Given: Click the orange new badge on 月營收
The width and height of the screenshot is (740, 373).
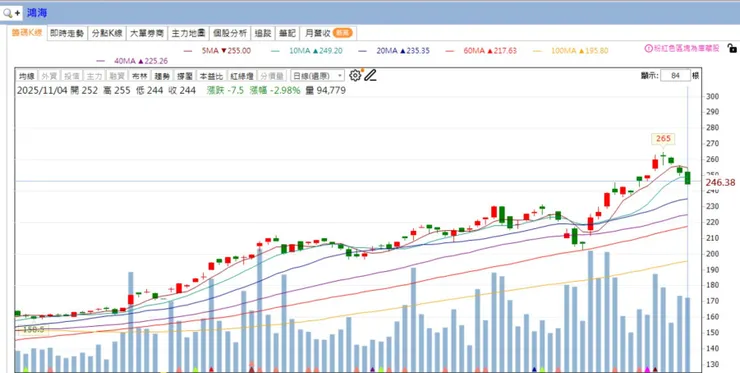Looking at the screenshot, I should pyautogui.click(x=342, y=33).
